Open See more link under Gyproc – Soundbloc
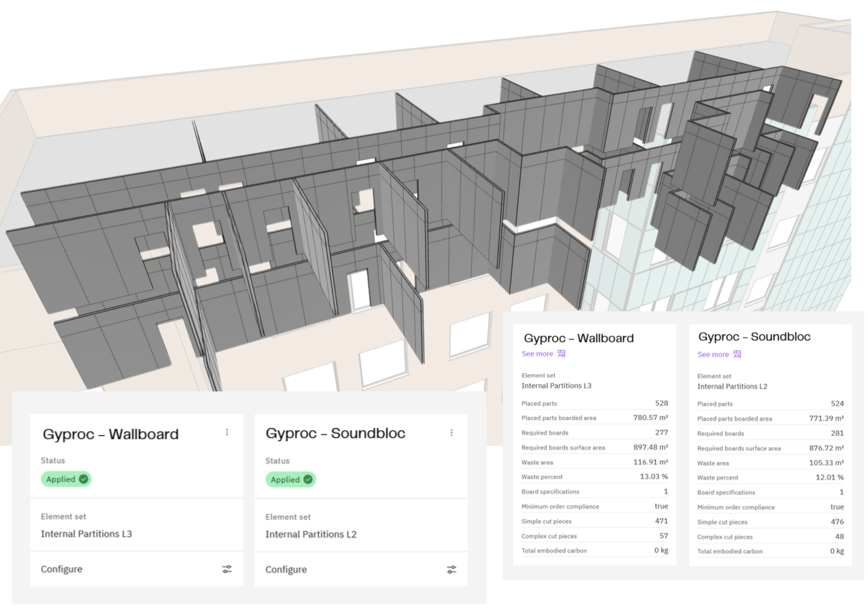This screenshot has width=868, height=609. 713,355
